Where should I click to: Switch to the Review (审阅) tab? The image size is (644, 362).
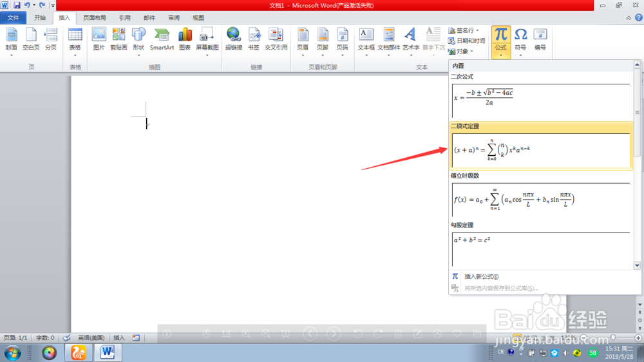[174, 17]
